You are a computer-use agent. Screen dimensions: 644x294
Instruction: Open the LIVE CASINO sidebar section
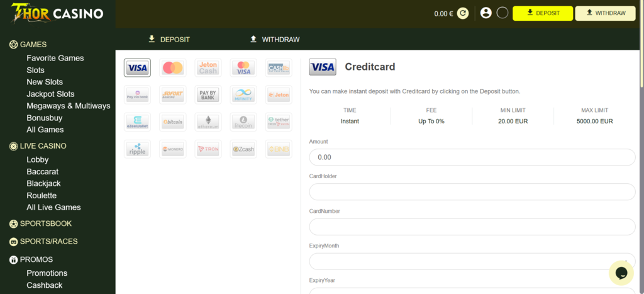38,146
